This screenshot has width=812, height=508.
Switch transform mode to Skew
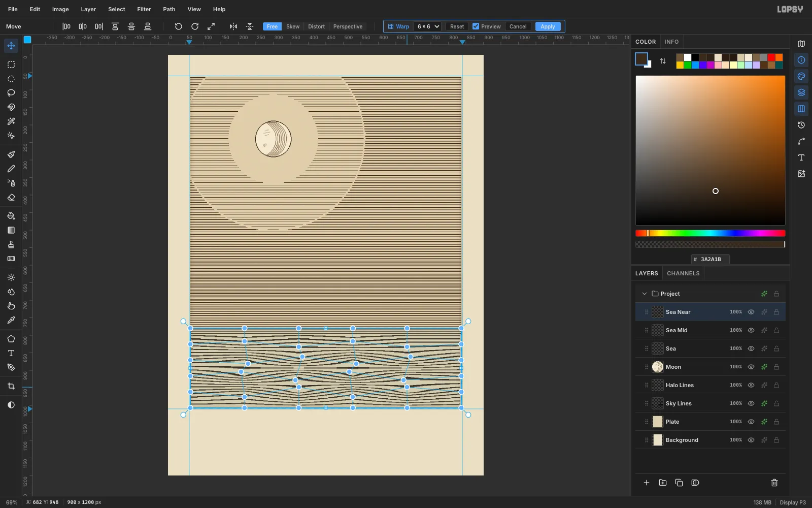coord(293,26)
